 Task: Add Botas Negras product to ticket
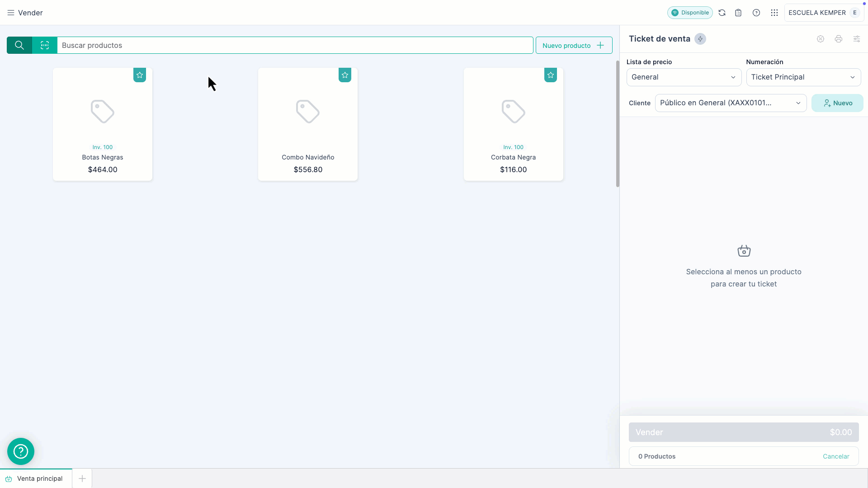click(x=103, y=124)
